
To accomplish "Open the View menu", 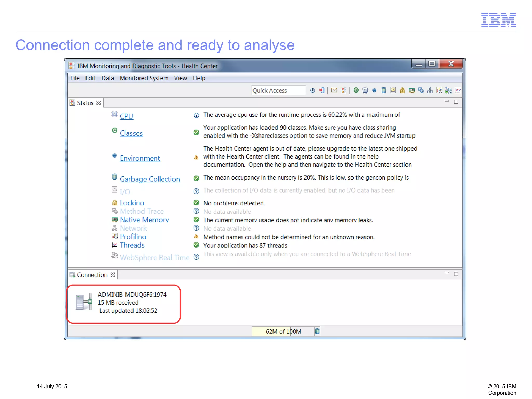I will coord(180,78).
